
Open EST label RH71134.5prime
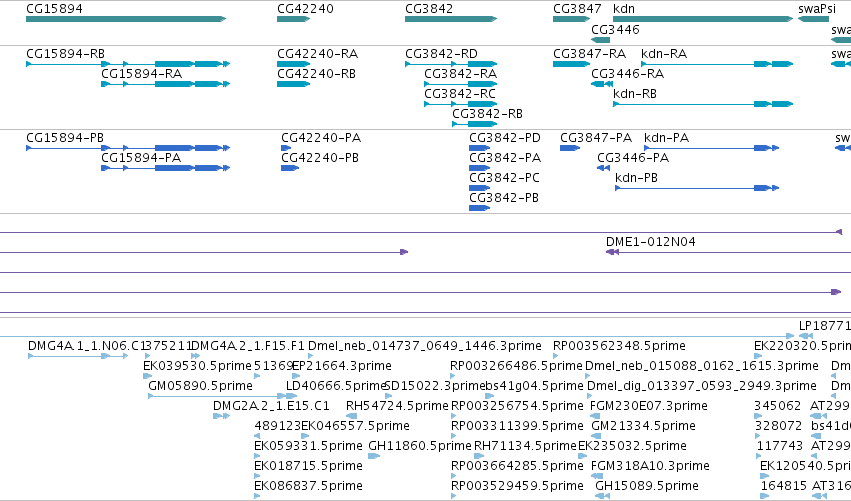pyautogui.click(x=525, y=446)
